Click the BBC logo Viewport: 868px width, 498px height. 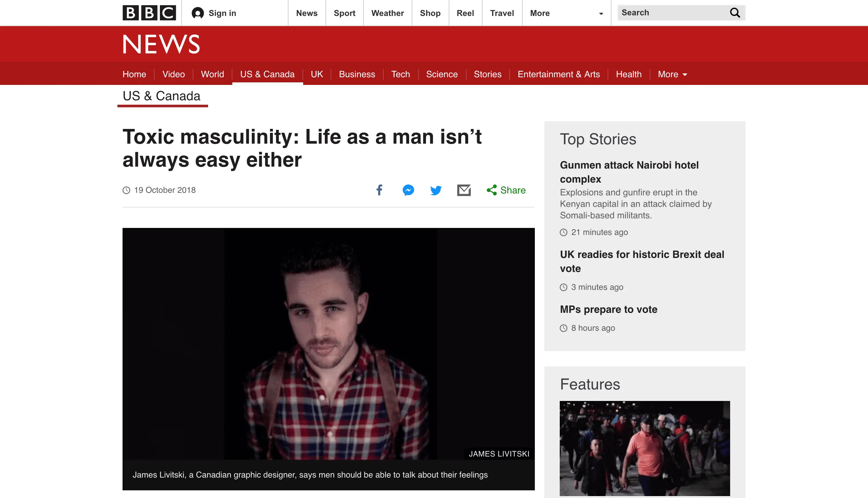coord(149,13)
